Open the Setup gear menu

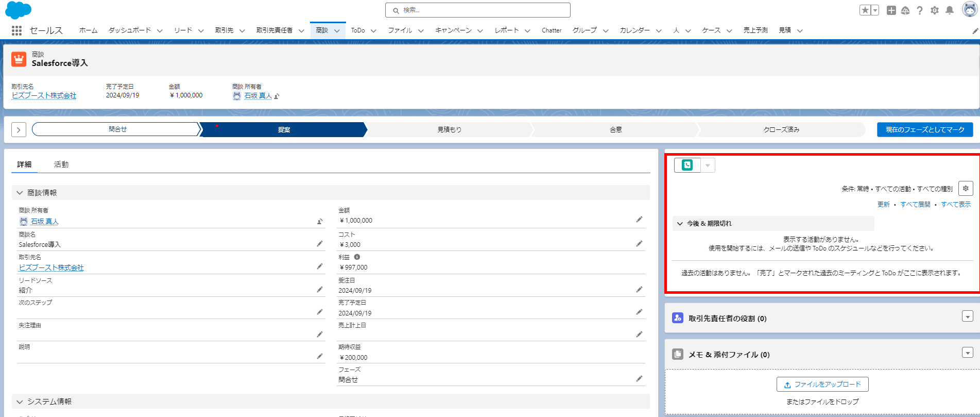click(x=935, y=10)
